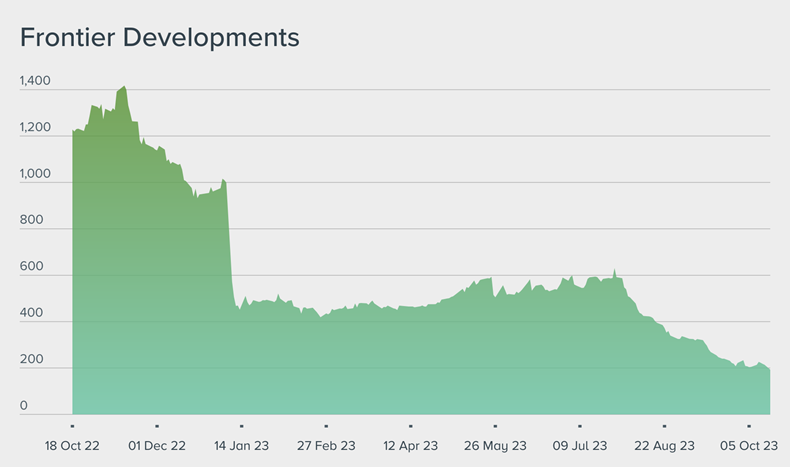The width and height of the screenshot is (790, 467).
Task: Click the '01 Dec 22' date label
Action: [157, 446]
